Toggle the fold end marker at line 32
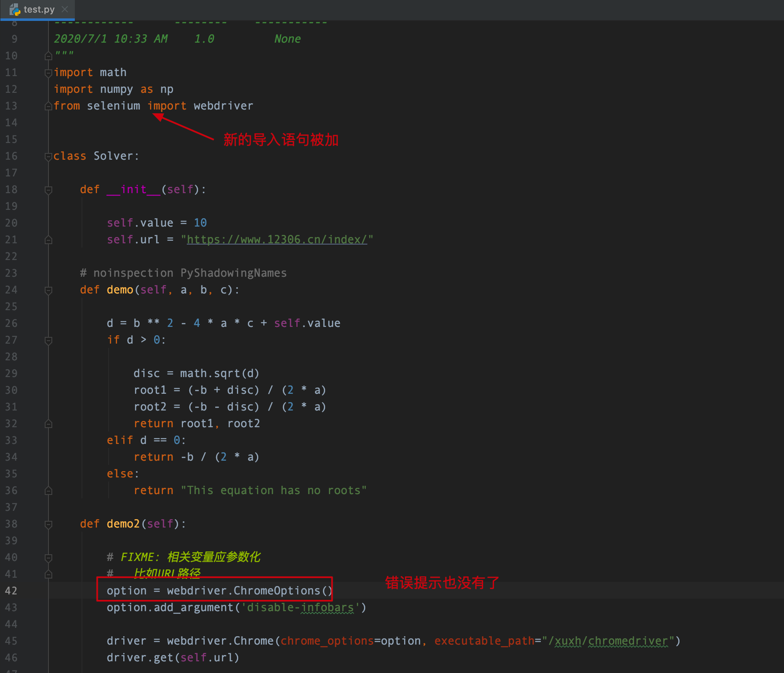Image resolution: width=784 pixels, height=673 pixels. click(48, 424)
